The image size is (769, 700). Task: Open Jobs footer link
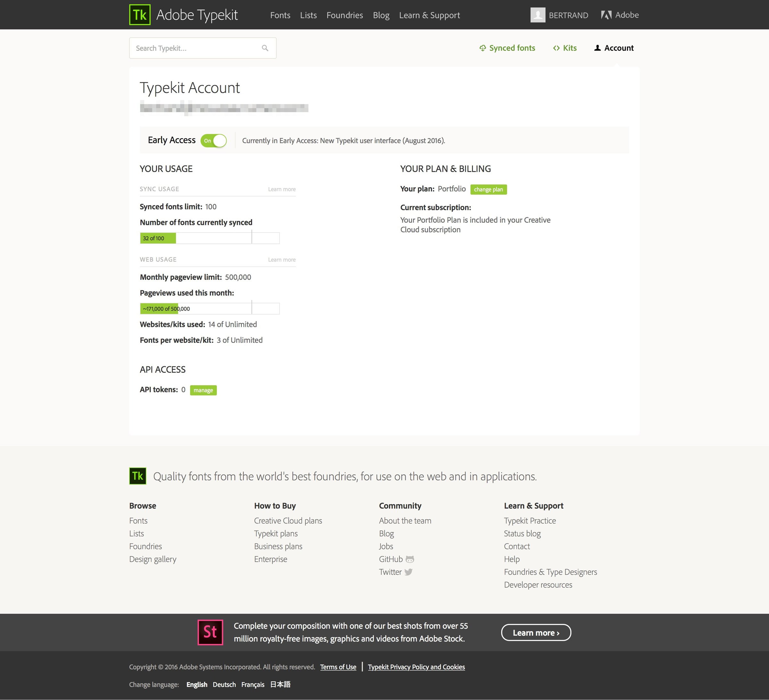tap(386, 546)
